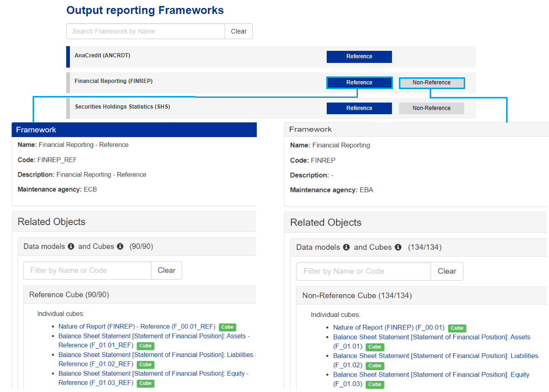Click Cube badge next to F_00.01 non-reference
The width and height of the screenshot is (549, 392).
(457, 328)
